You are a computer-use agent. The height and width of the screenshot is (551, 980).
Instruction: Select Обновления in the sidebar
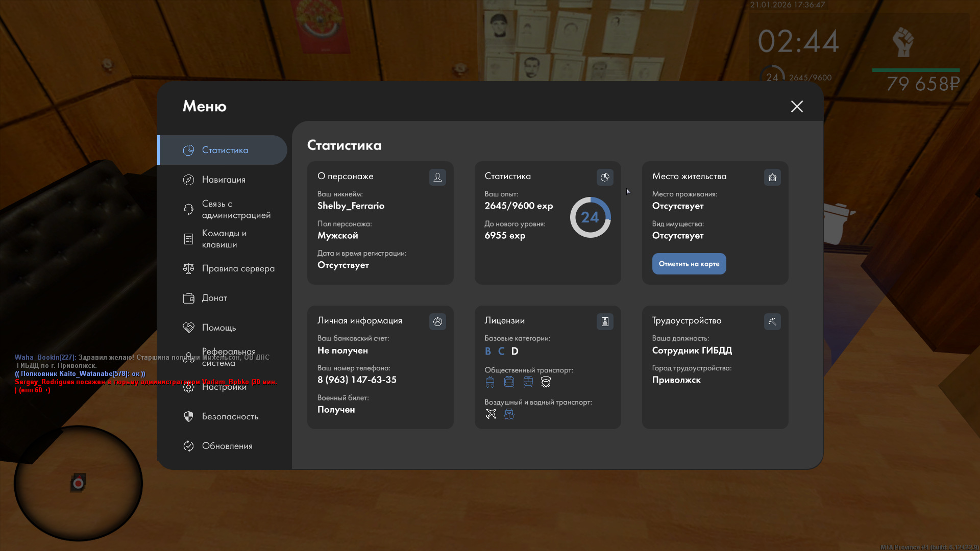[227, 446]
